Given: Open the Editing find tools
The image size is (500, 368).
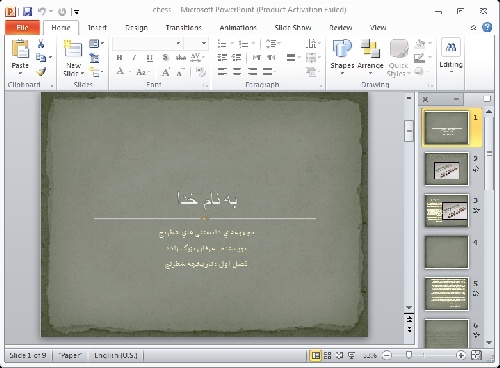Looking at the screenshot, I should click(451, 55).
